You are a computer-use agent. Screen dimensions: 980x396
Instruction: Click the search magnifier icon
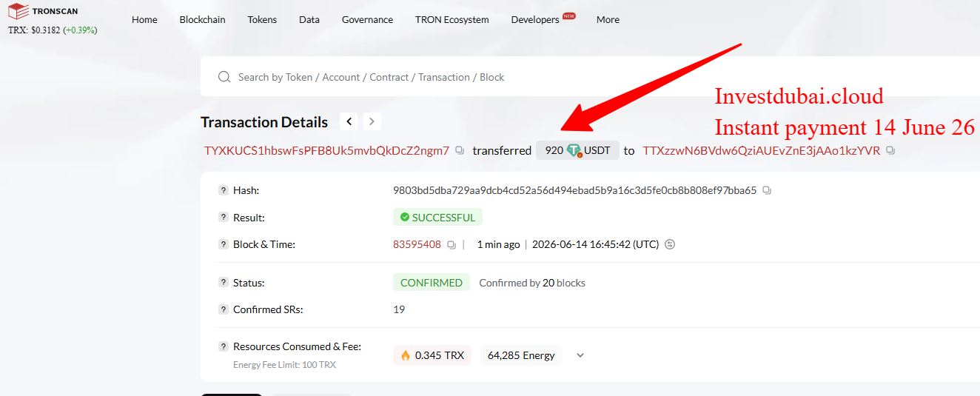pos(224,77)
